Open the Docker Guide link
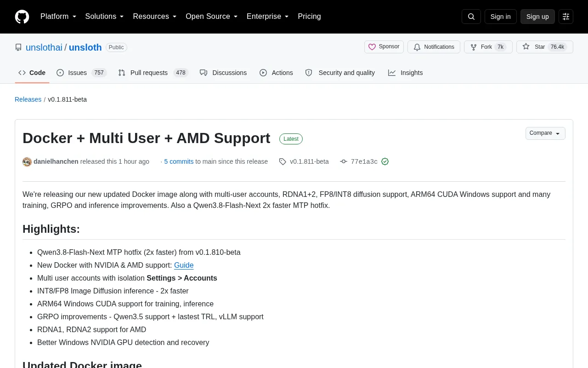Viewport: 588px width, 368px height. [x=184, y=265]
